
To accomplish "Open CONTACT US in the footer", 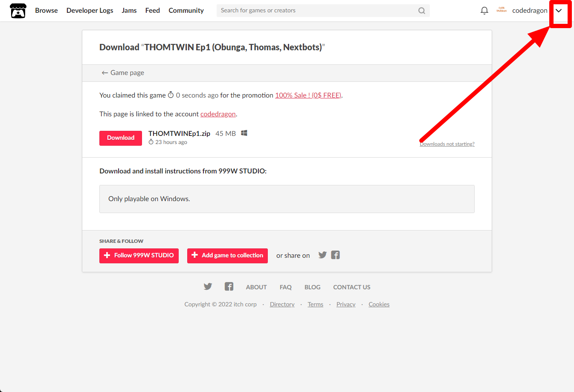I will click(352, 287).
